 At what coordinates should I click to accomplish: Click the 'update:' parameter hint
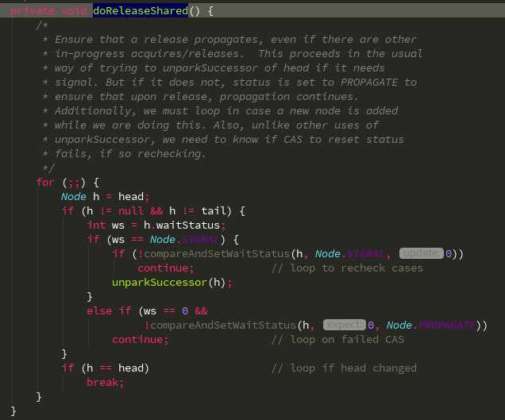point(422,254)
